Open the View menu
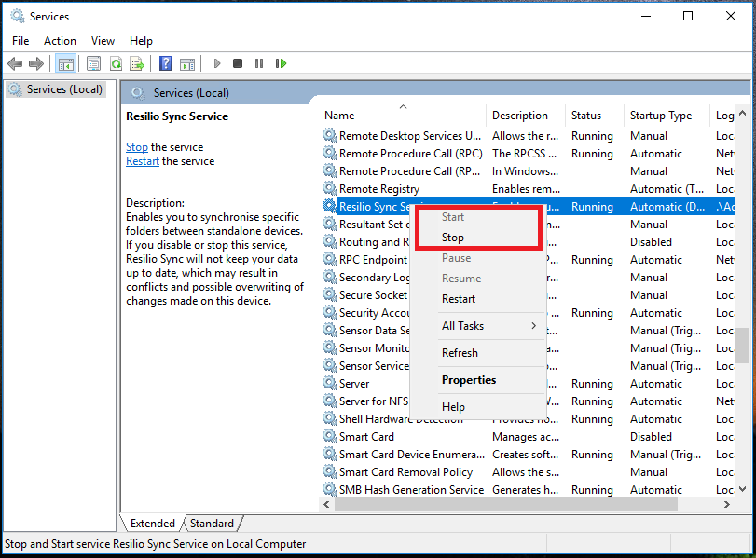The image size is (756, 558). click(x=103, y=41)
